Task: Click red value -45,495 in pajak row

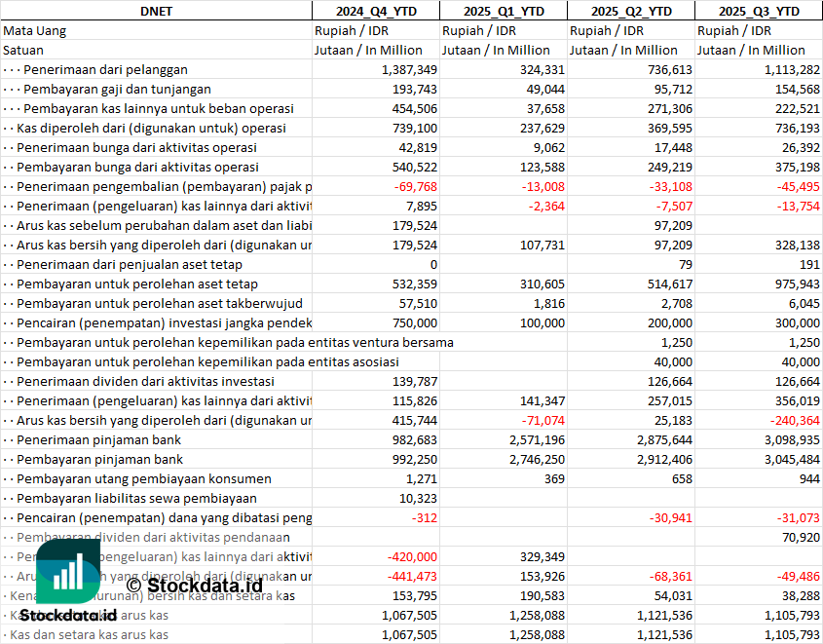Action: tap(799, 186)
